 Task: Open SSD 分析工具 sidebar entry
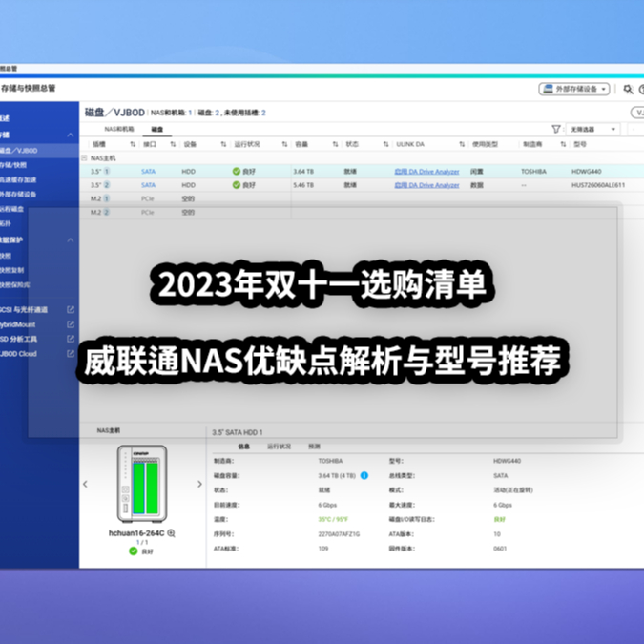pyautogui.click(x=18, y=339)
